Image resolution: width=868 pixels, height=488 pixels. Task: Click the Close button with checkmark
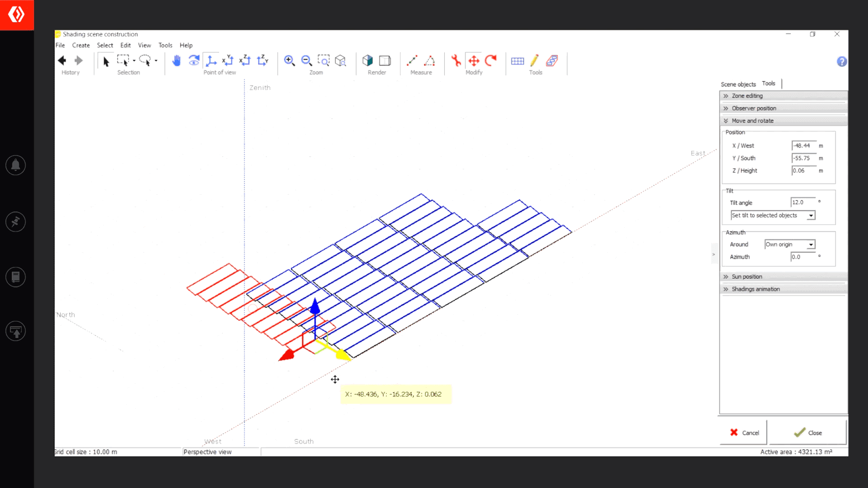[808, 433]
